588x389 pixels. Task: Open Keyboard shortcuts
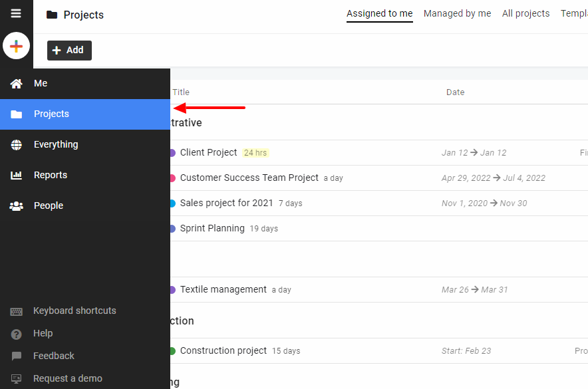coord(74,311)
